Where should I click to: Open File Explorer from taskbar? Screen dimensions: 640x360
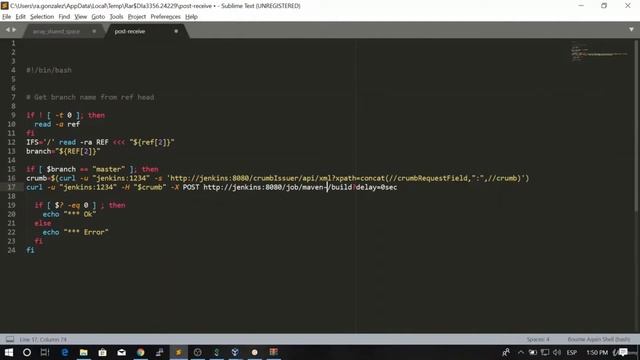84,352
